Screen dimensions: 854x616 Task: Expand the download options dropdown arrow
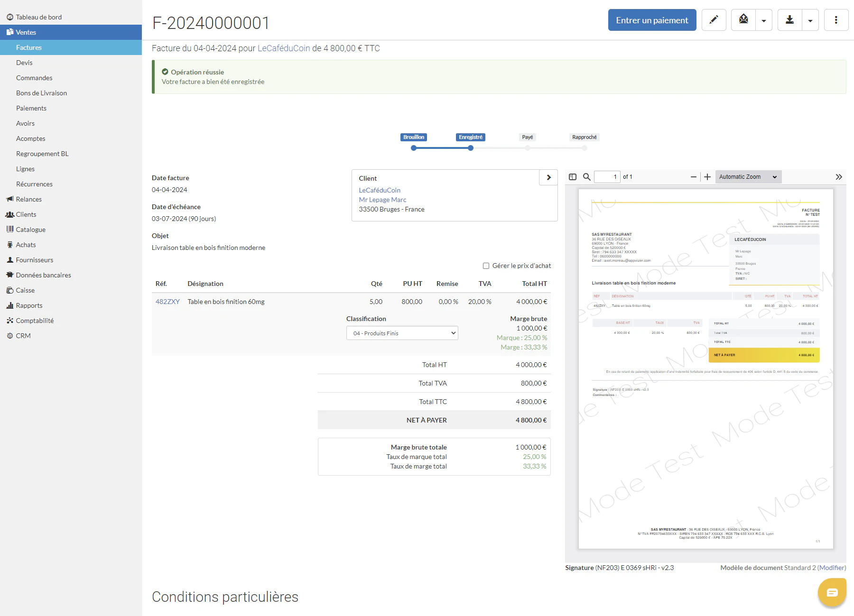click(x=810, y=20)
